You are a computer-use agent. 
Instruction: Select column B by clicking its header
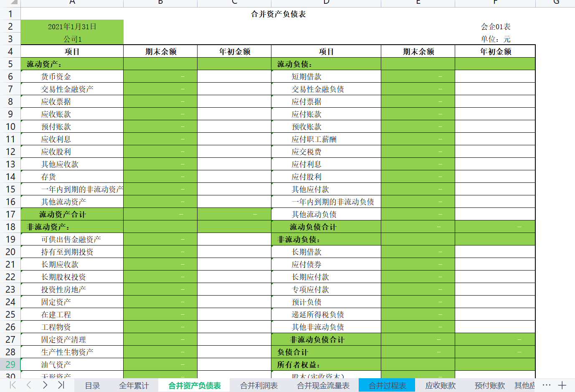[160, 3]
